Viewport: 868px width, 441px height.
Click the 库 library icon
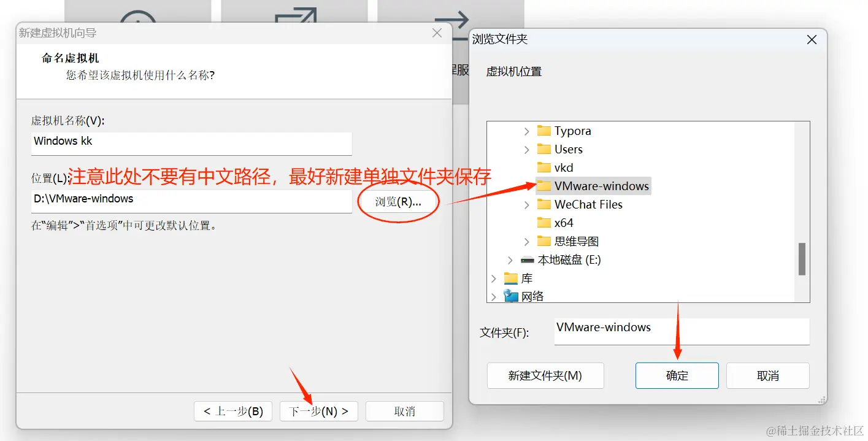coord(511,278)
